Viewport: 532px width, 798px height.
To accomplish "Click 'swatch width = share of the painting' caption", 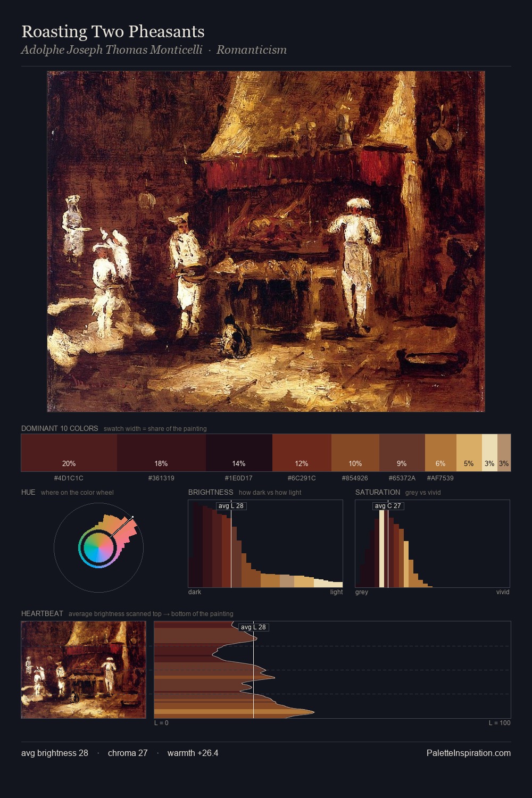I will pyautogui.click(x=155, y=428).
